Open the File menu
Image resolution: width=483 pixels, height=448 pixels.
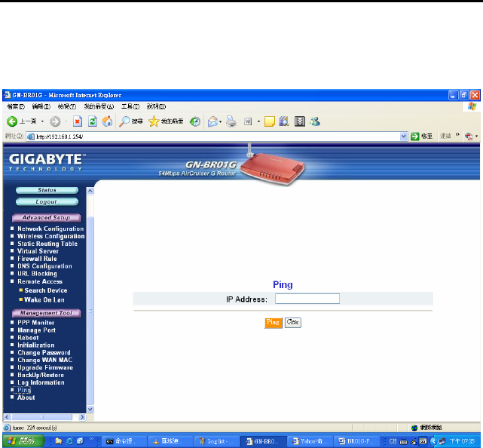(16, 106)
